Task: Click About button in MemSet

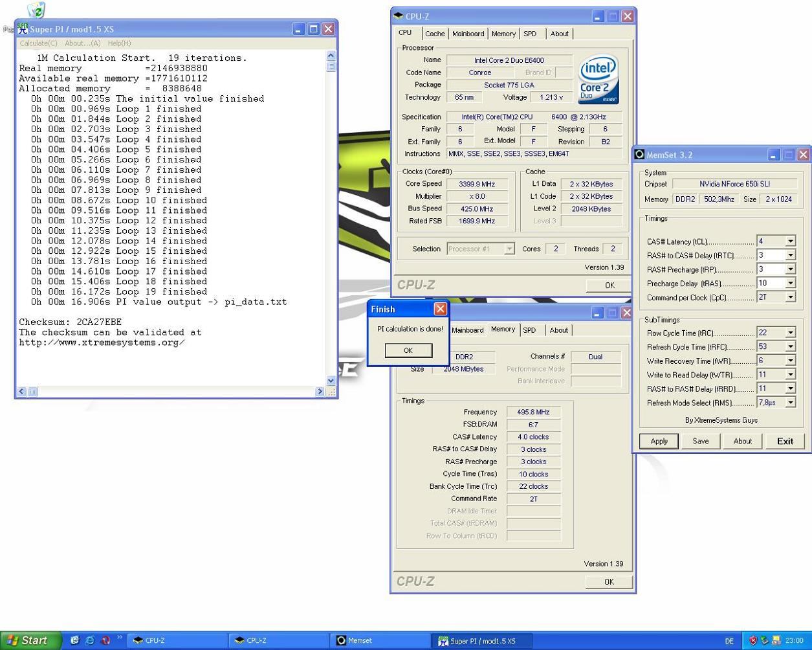Action: coord(743,441)
